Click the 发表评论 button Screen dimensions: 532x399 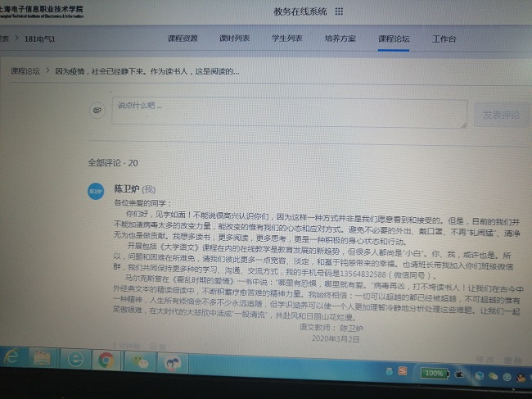501,115
